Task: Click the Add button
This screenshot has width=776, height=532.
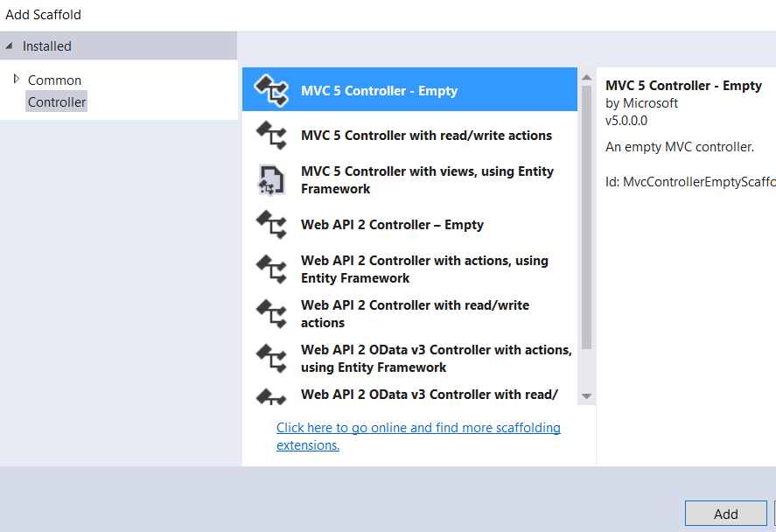Action: pos(725,514)
